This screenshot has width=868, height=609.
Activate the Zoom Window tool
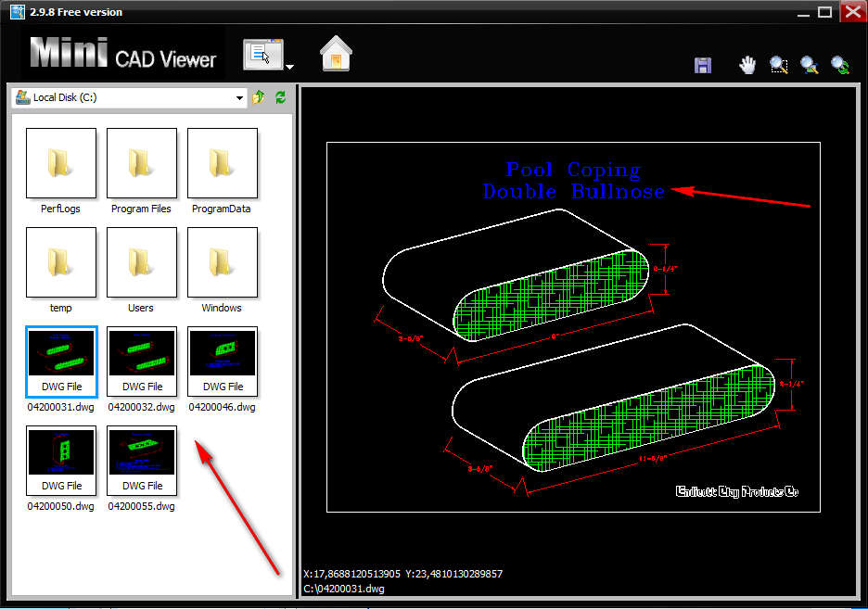tap(779, 65)
